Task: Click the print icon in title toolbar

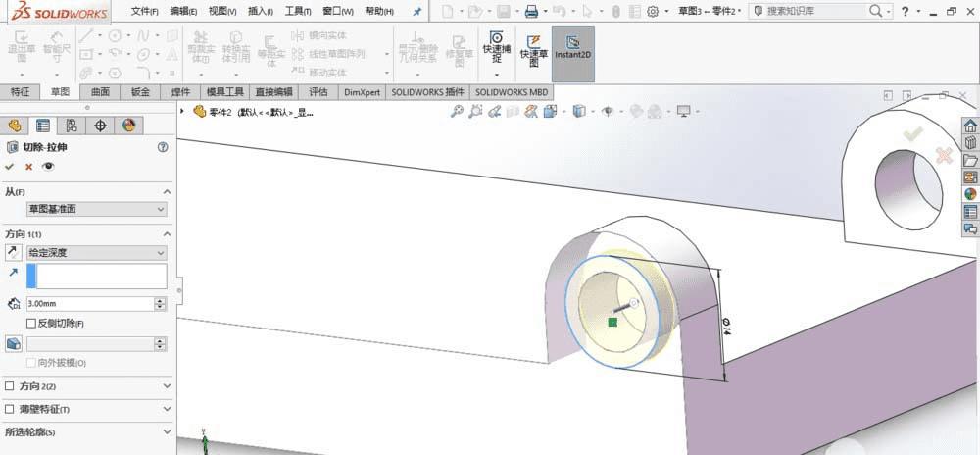Action: click(530, 11)
